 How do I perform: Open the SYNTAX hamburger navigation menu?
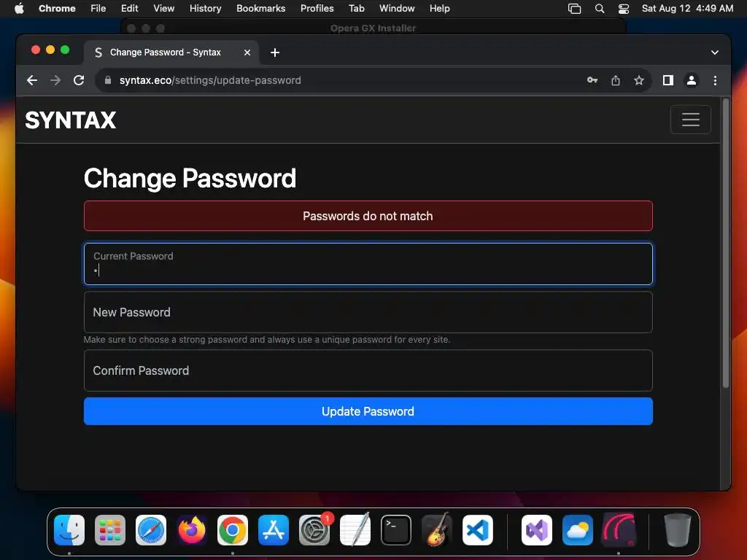pyautogui.click(x=690, y=120)
